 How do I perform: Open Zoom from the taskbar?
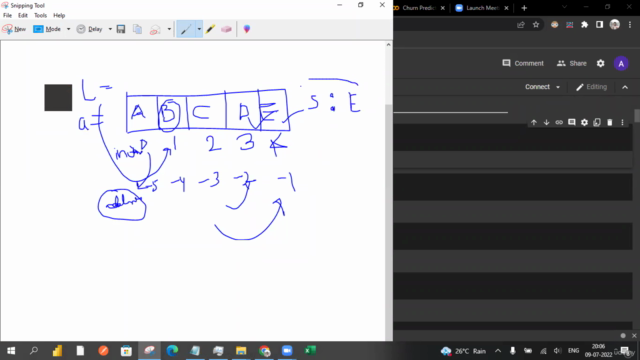(x=287, y=351)
